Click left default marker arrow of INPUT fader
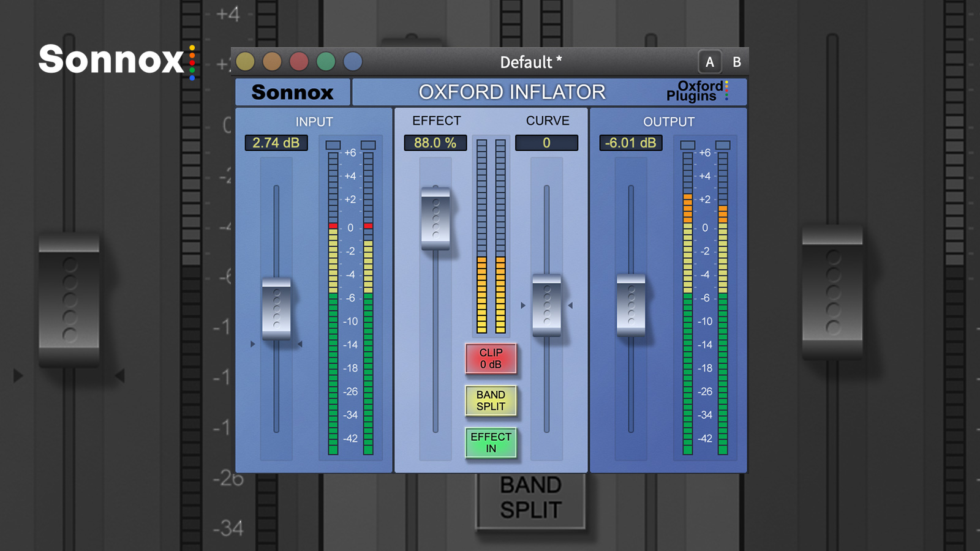The height and width of the screenshot is (551, 980). pos(252,344)
